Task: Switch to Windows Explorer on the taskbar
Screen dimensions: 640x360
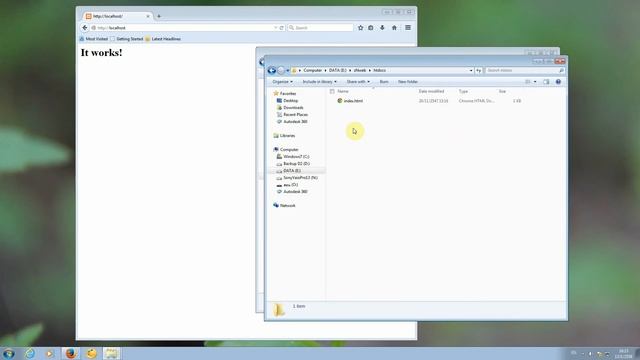Action: (111, 353)
